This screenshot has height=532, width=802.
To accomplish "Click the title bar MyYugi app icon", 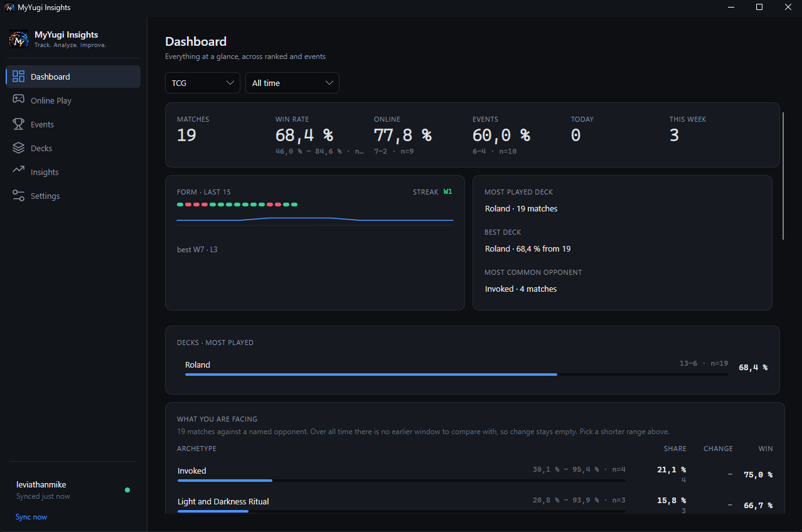I will pos(9,8).
